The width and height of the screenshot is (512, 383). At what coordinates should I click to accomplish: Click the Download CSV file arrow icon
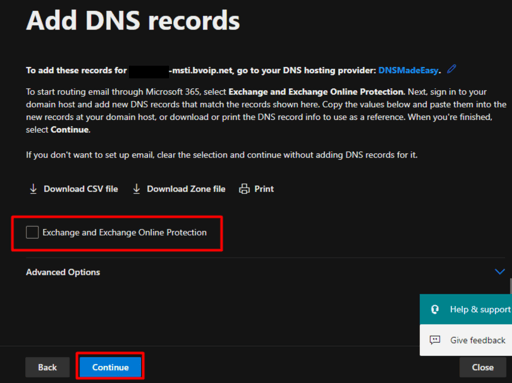point(33,189)
